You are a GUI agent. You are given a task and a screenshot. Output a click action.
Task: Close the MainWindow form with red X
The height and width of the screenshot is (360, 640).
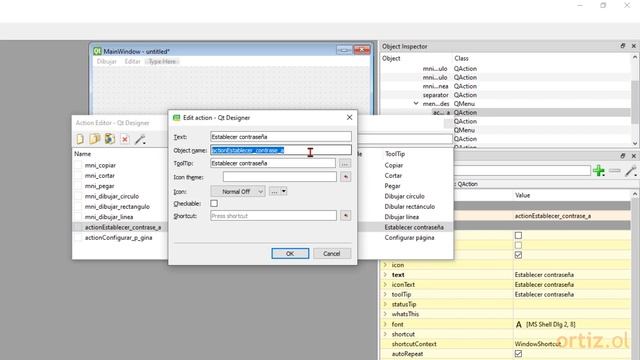tap(362, 50)
